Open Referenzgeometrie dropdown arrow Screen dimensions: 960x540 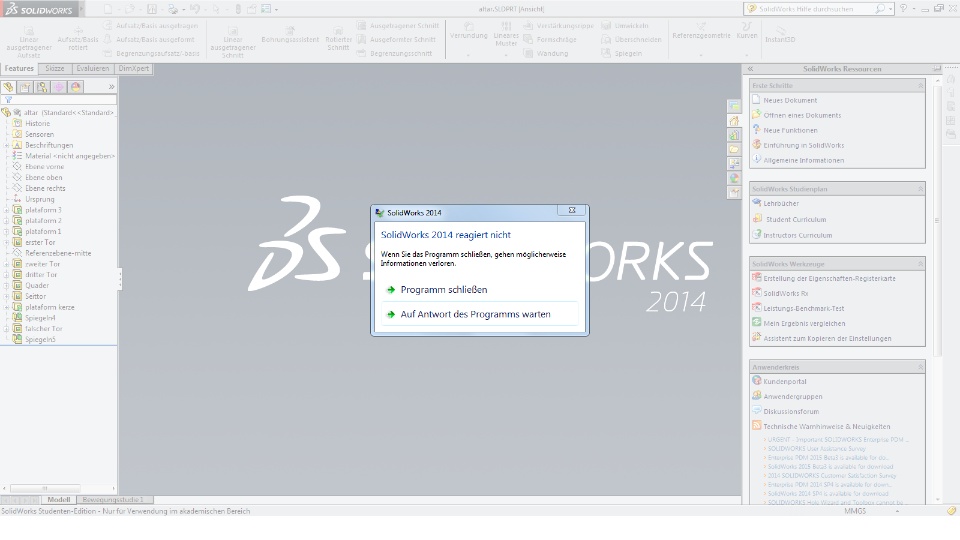(701, 56)
